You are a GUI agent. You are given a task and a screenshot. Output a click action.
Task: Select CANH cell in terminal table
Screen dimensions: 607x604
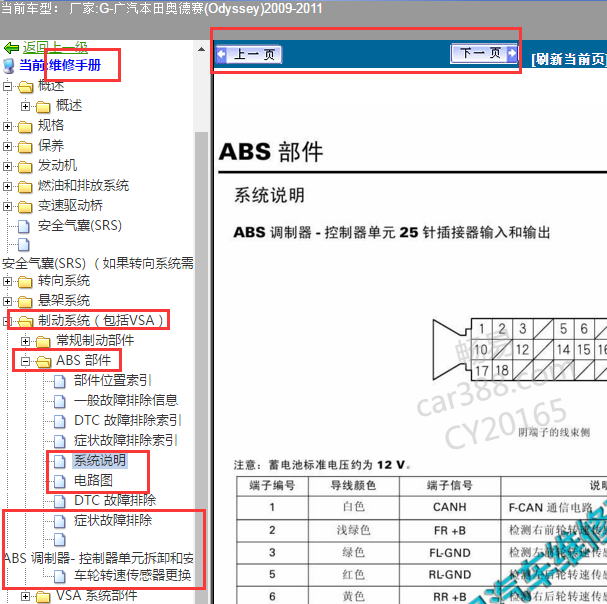(x=449, y=507)
